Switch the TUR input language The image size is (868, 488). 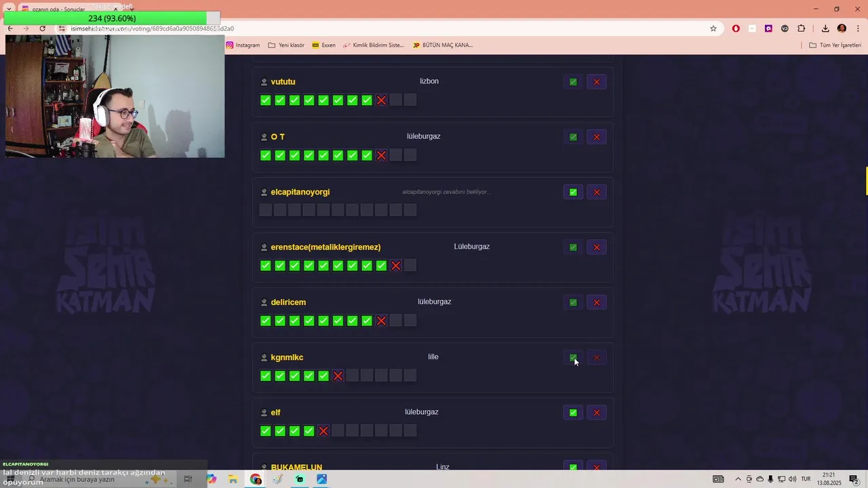(x=806, y=479)
